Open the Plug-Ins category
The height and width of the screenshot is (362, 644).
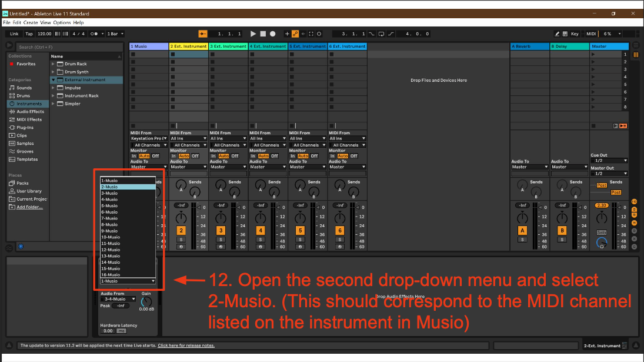click(x=25, y=127)
